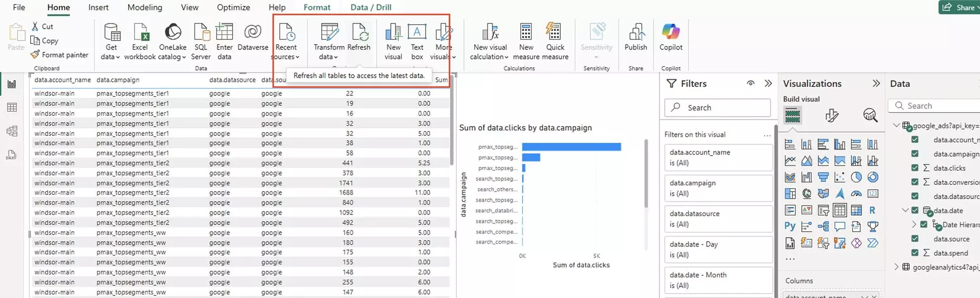The height and width of the screenshot is (298, 980).
Task: Click Cut in the Clipboard group
Action: [x=42, y=26]
